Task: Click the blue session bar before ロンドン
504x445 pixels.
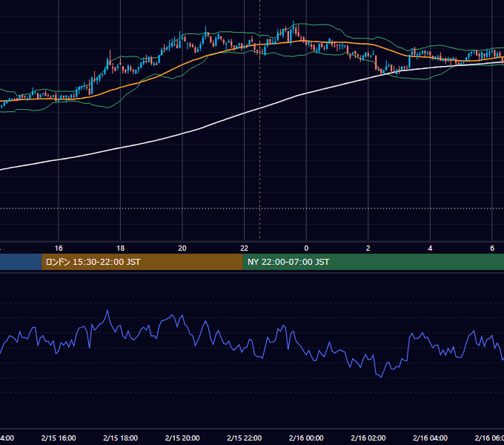Action: coord(21,262)
